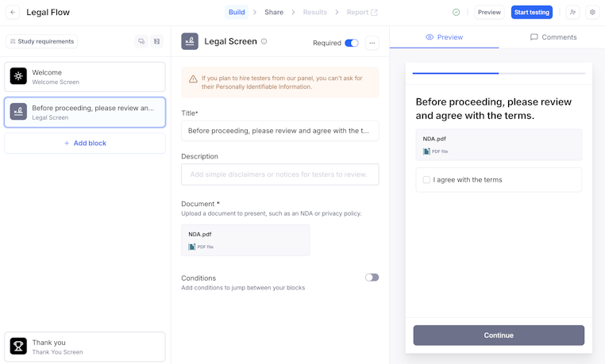Click the signature icon in Legal block row
This screenshot has width=605, height=364.
tap(18, 112)
